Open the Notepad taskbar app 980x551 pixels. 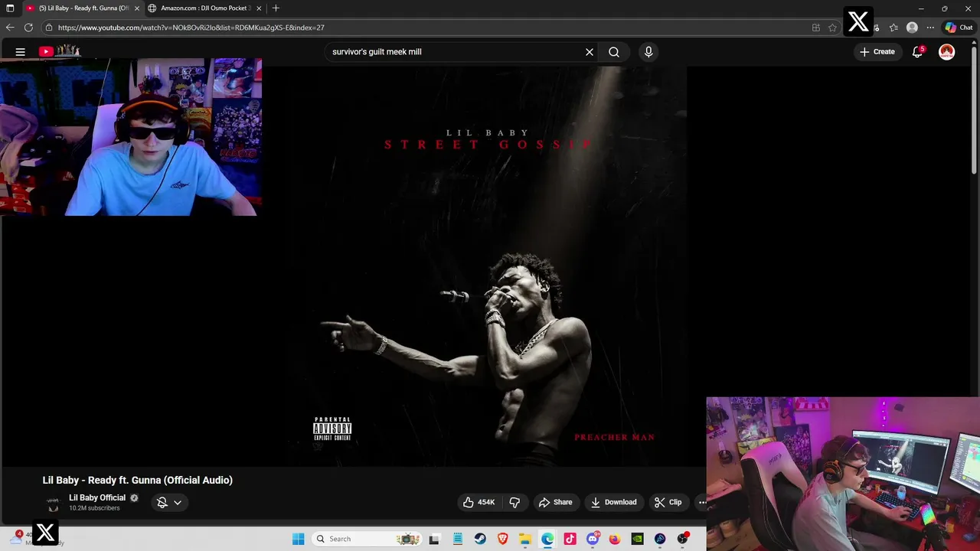[x=458, y=539]
